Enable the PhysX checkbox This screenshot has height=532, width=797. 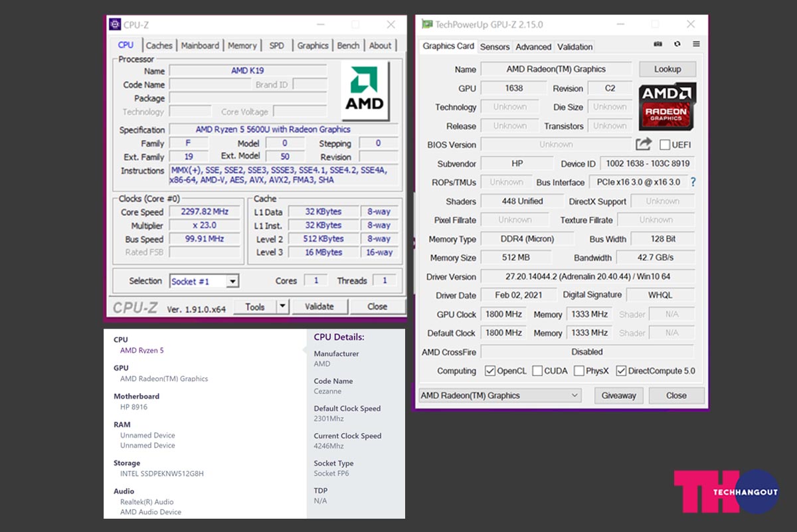[x=579, y=371]
